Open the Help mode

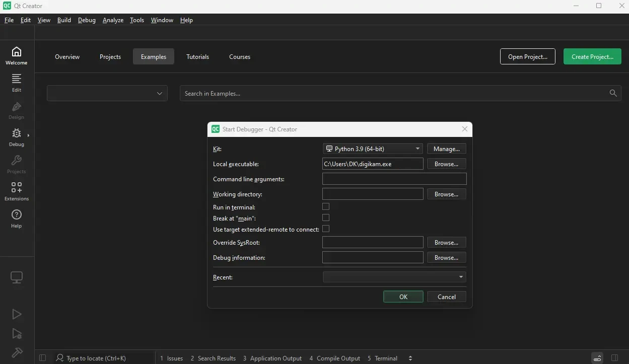(x=16, y=219)
